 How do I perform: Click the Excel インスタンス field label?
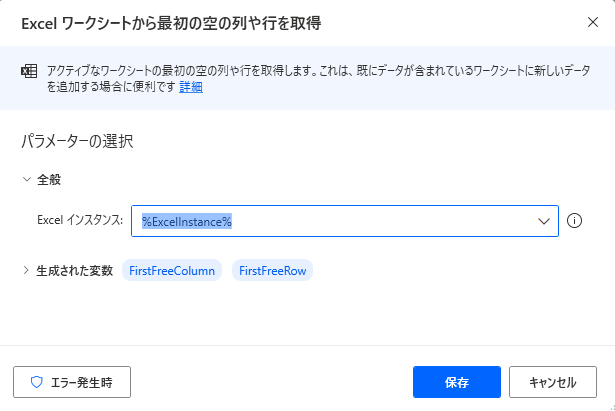point(80,220)
